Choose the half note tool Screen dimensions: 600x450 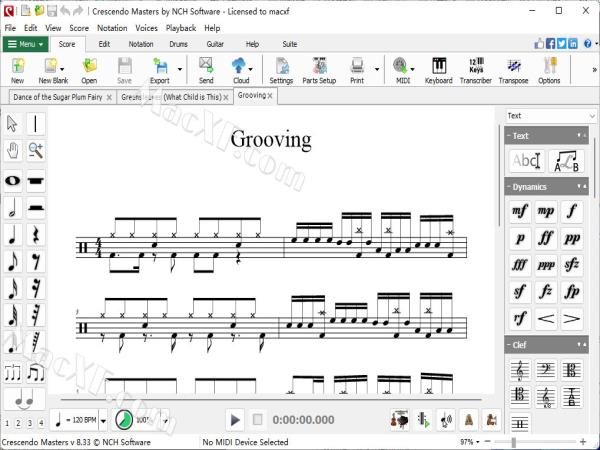click(x=12, y=208)
